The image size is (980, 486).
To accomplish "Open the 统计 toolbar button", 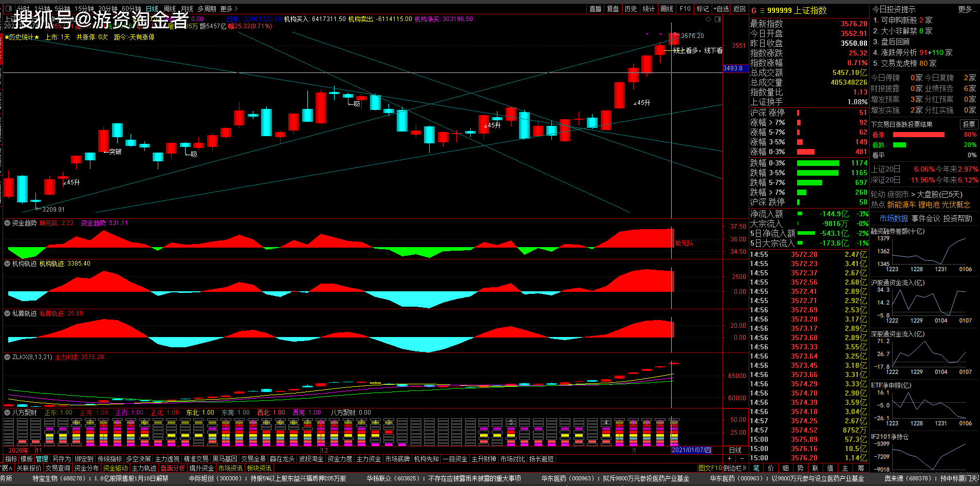I will [x=649, y=9].
